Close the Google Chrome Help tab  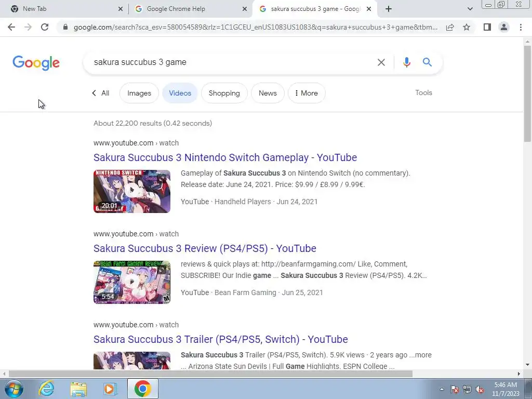tap(245, 9)
